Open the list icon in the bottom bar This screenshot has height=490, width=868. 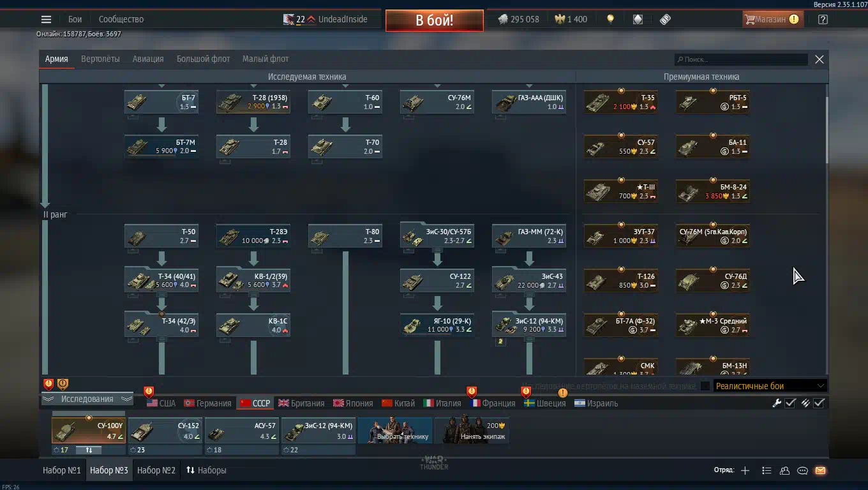767,470
